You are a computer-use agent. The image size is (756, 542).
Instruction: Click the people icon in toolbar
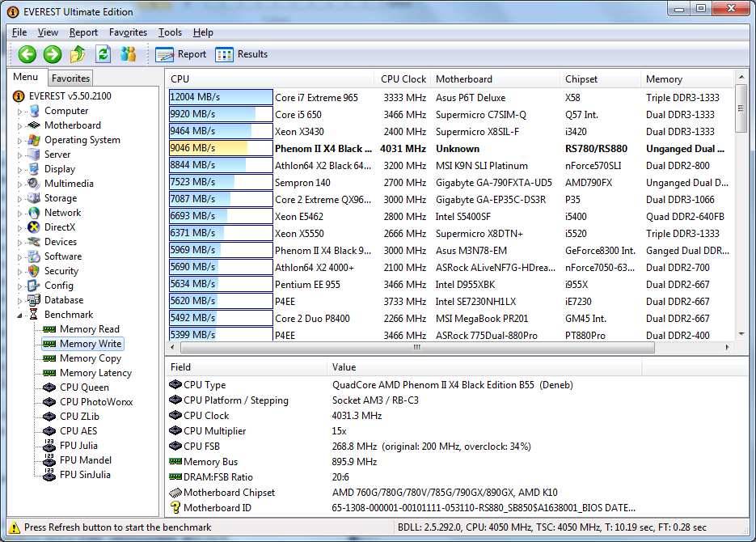(x=129, y=54)
